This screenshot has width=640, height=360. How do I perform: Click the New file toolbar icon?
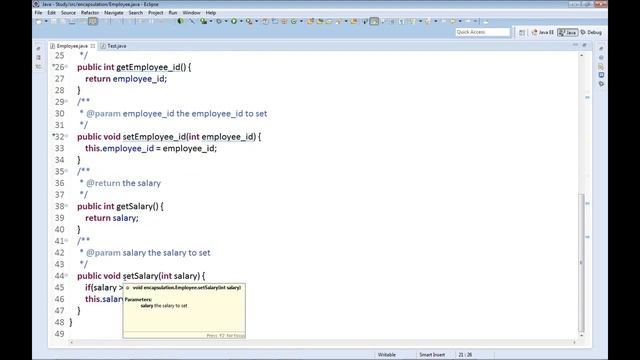(38, 21)
